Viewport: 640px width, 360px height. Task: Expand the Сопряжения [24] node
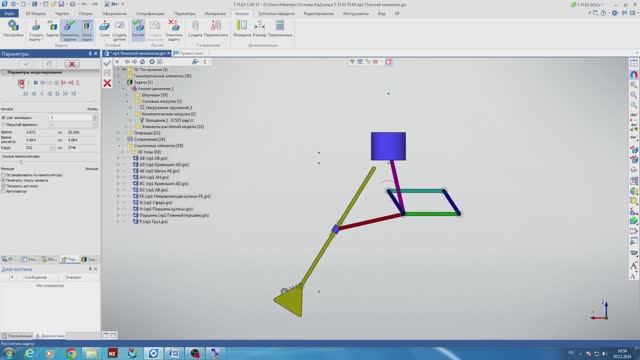tap(119, 139)
